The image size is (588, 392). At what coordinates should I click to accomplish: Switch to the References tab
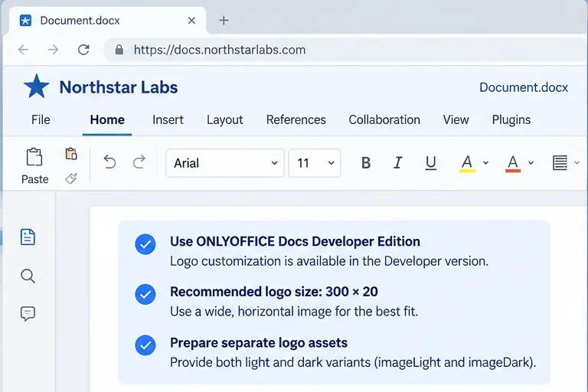click(296, 119)
